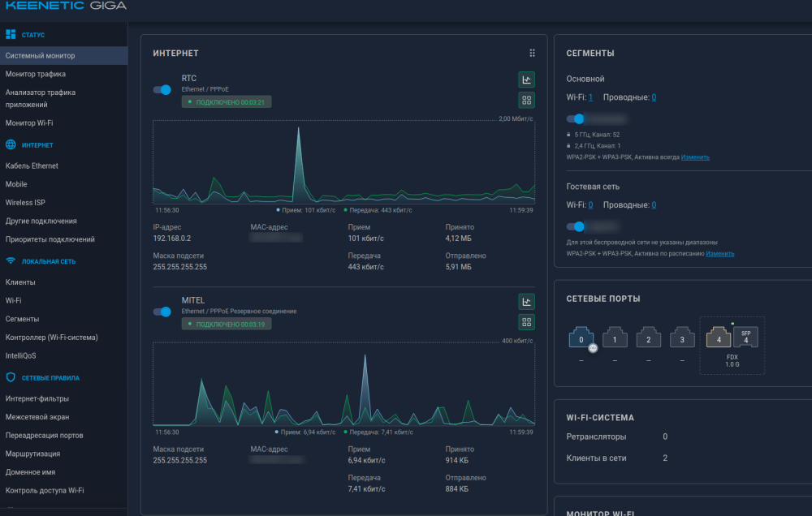This screenshot has width=812, height=516.
Task: Click the Status section dashboard icon
Action: [x=11, y=35]
